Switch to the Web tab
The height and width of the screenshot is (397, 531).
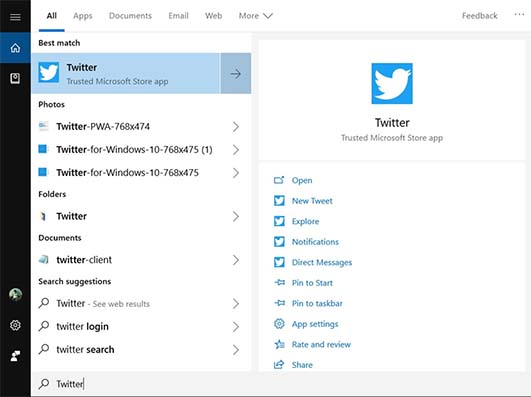213,16
